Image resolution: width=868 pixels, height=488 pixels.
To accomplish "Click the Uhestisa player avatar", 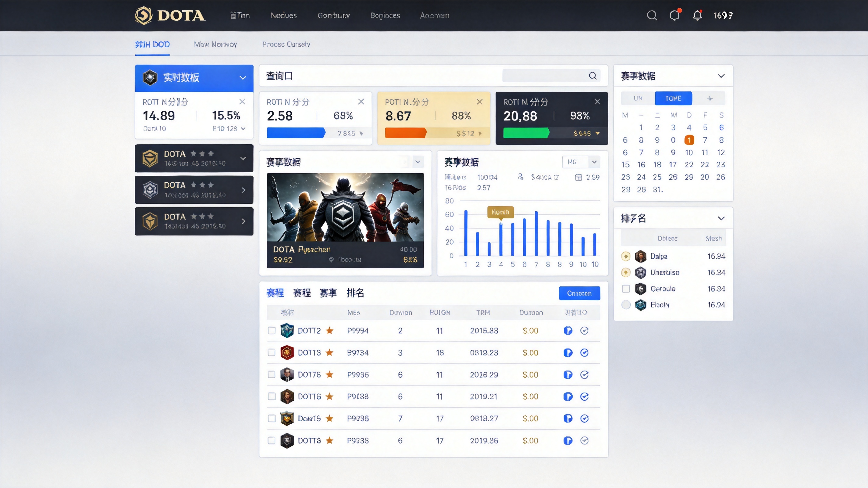I will (640, 272).
